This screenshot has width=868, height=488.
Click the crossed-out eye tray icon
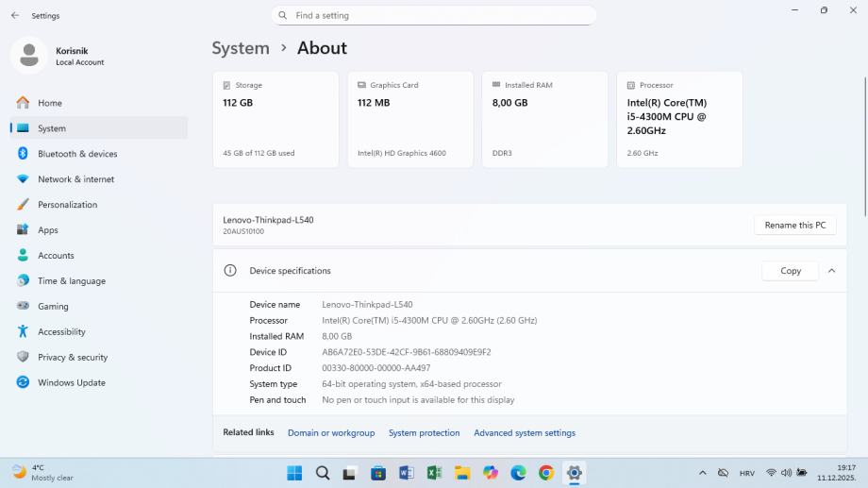(723, 473)
